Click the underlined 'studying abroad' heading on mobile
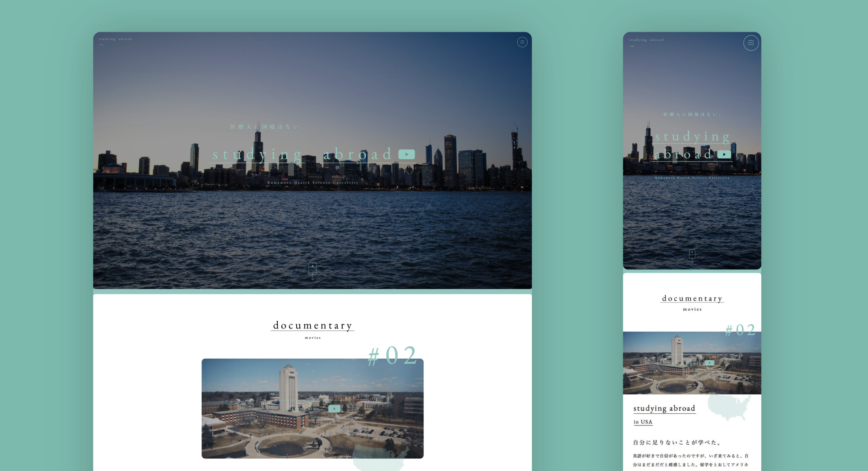The width and height of the screenshot is (868, 471). pos(664,408)
